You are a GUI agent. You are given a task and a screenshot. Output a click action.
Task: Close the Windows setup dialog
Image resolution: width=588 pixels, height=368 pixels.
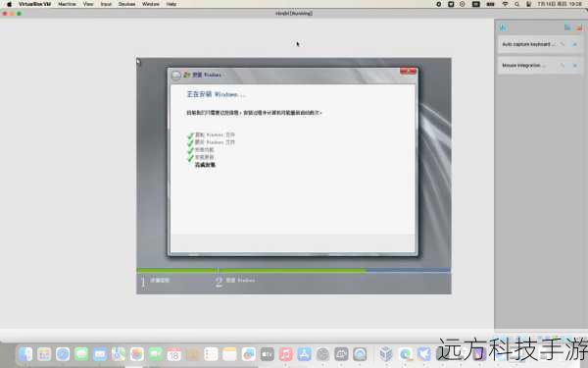click(x=408, y=71)
